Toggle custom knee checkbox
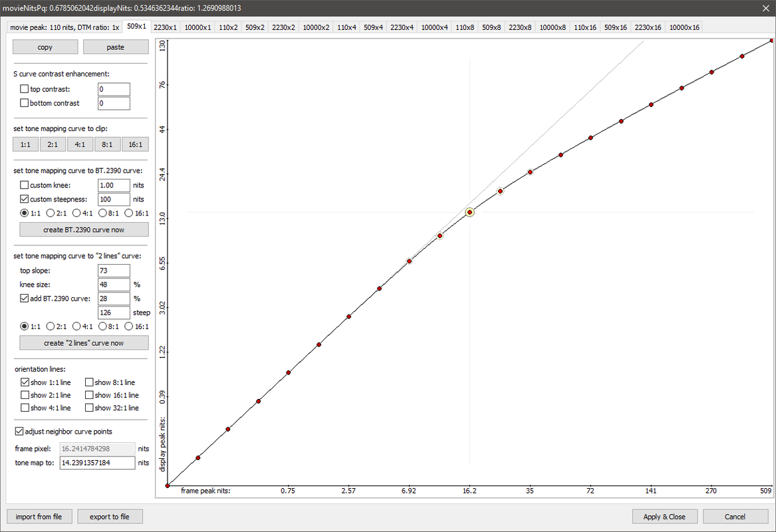 24,185
